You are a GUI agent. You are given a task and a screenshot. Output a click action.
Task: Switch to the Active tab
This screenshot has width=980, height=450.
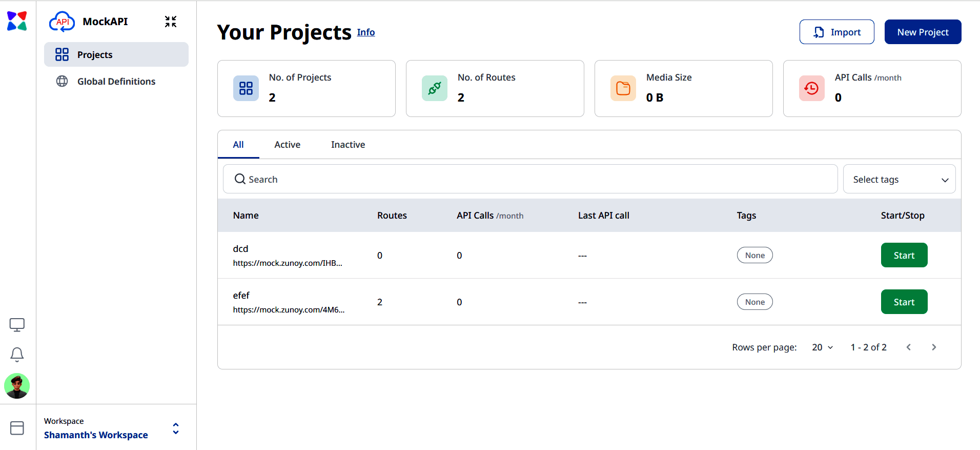tap(288, 145)
